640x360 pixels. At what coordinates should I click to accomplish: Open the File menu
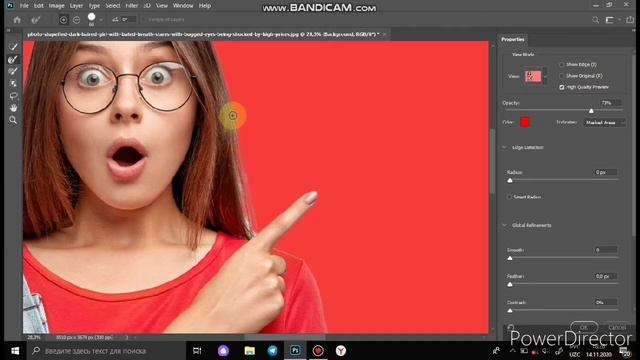(24, 6)
